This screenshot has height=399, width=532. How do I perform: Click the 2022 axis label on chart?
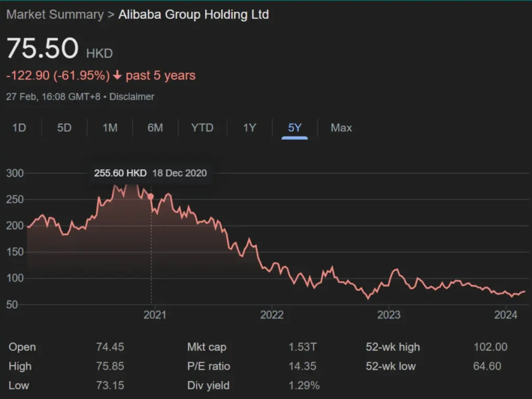(x=273, y=315)
